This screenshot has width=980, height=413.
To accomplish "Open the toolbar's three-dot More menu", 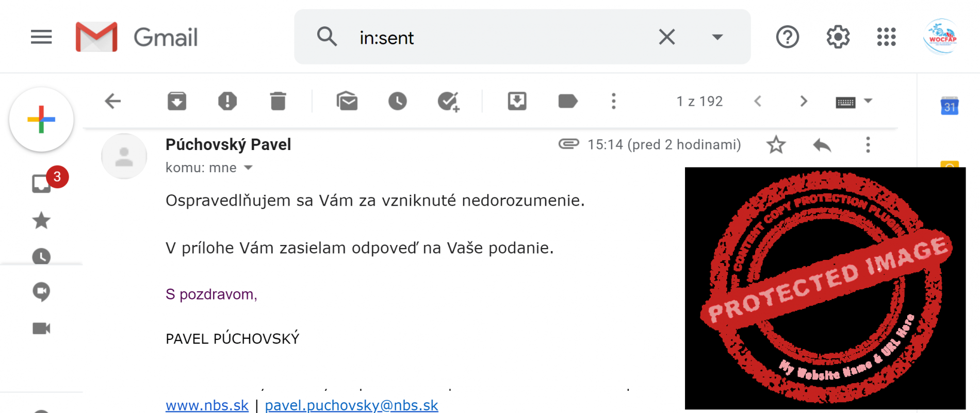I will tap(614, 101).
